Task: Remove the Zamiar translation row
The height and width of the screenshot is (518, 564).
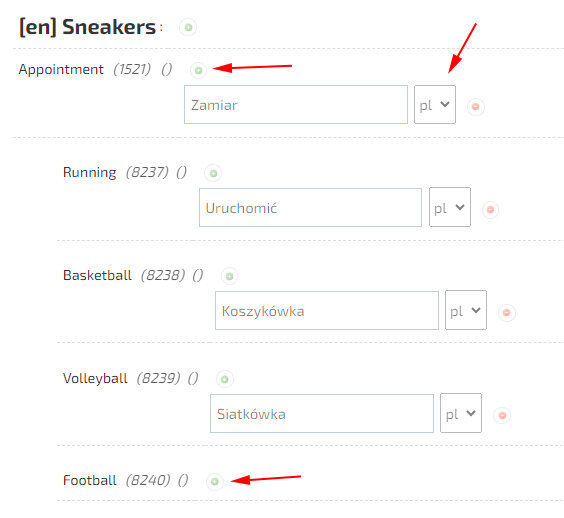Action: [x=476, y=107]
